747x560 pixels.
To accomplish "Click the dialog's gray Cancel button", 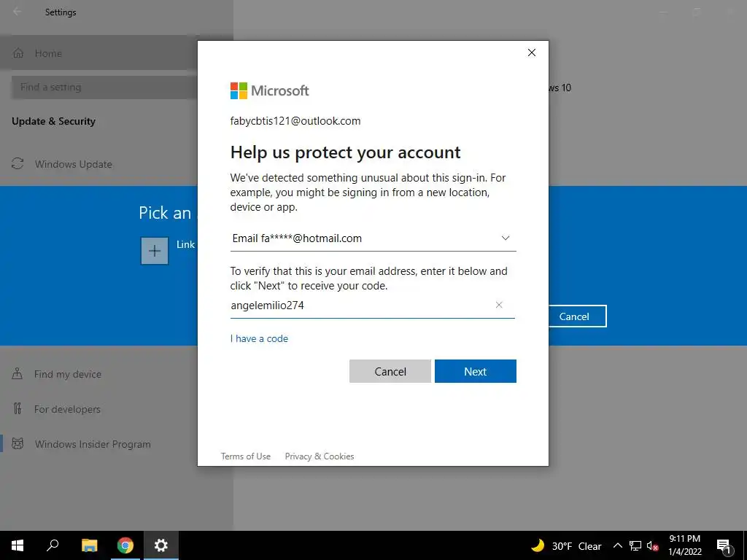I will point(390,371).
